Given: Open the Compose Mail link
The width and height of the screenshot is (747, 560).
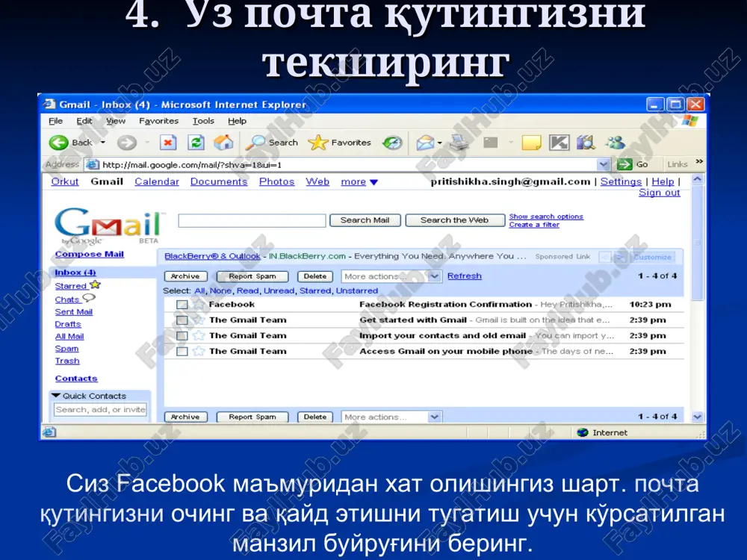Looking at the screenshot, I should pyautogui.click(x=90, y=255).
